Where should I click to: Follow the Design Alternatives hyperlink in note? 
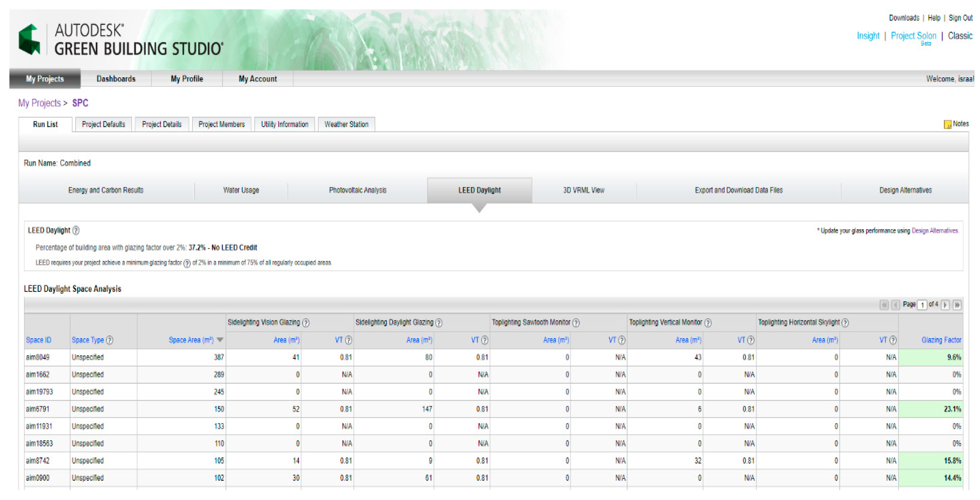tap(934, 231)
